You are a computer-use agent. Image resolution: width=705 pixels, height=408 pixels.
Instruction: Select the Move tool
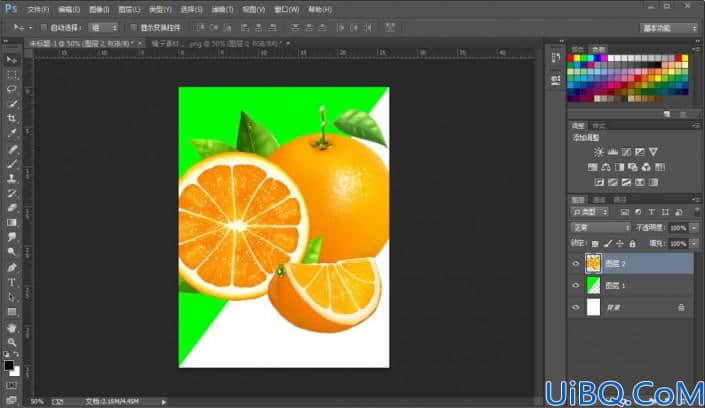(x=12, y=60)
